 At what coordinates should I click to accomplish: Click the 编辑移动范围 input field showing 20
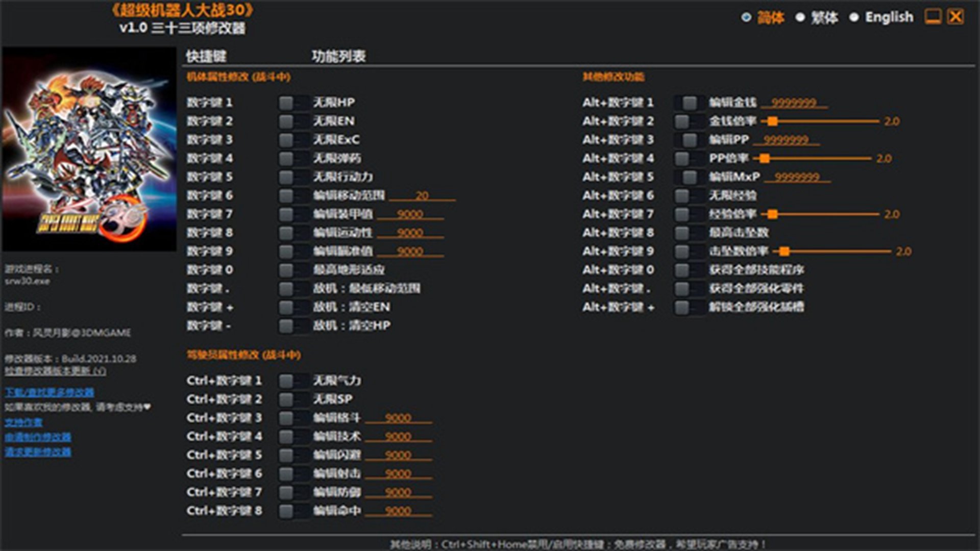422,195
